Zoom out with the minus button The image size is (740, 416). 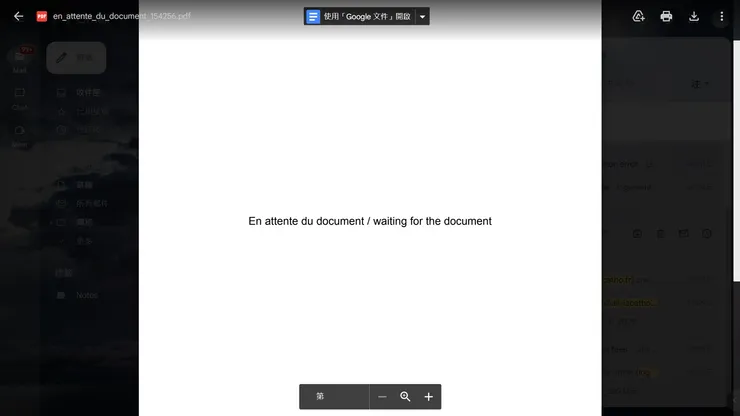[x=382, y=397]
